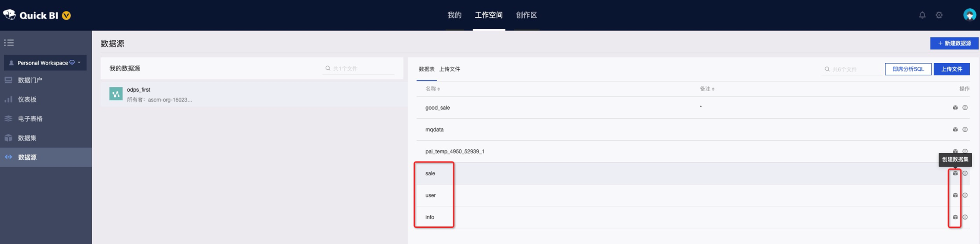The image size is (980, 244).
Task: Create dataset from info row
Action: 955,217
